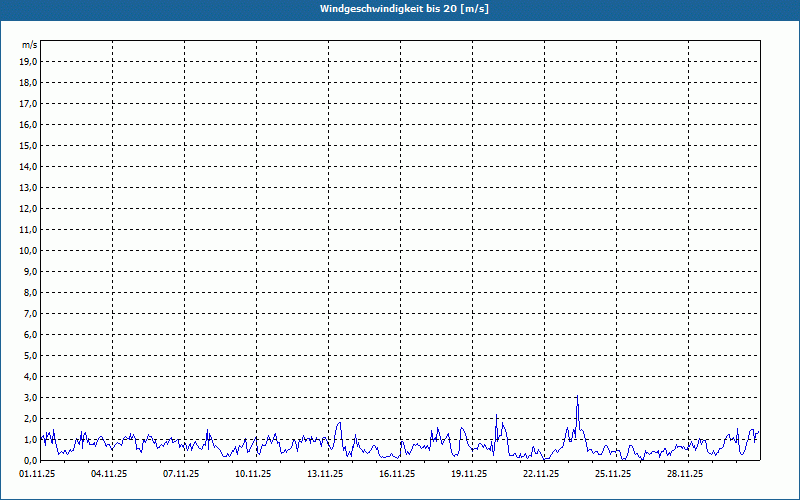
Task: Choose the 22.11.25 date on the axis
Action: coord(541,474)
